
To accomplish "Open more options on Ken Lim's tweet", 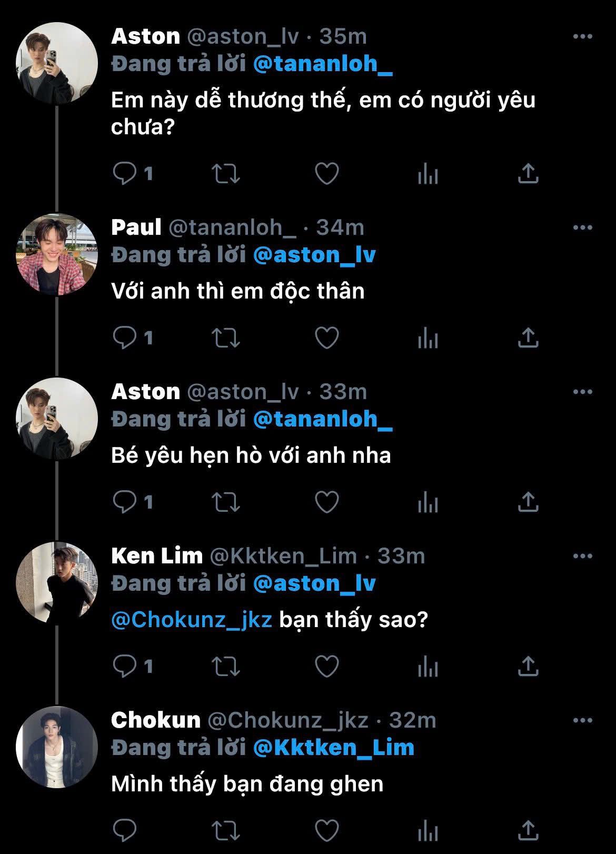I will click(582, 556).
